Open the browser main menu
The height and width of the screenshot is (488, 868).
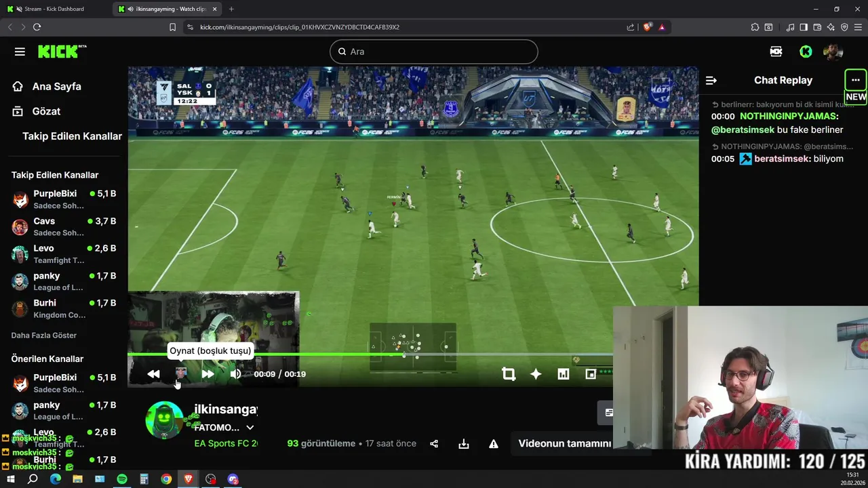coord(858,27)
